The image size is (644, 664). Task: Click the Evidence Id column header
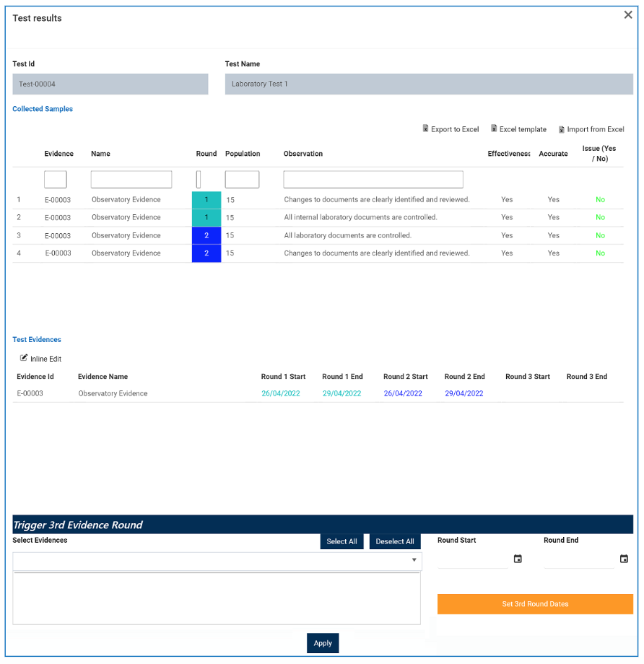click(x=35, y=377)
